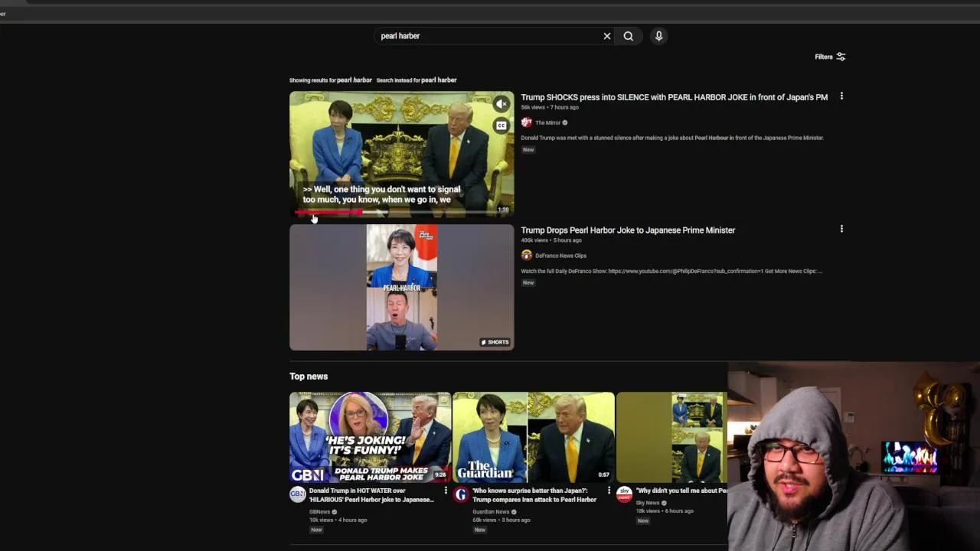
Task: Open The Mirror channel avatar
Action: point(527,122)
